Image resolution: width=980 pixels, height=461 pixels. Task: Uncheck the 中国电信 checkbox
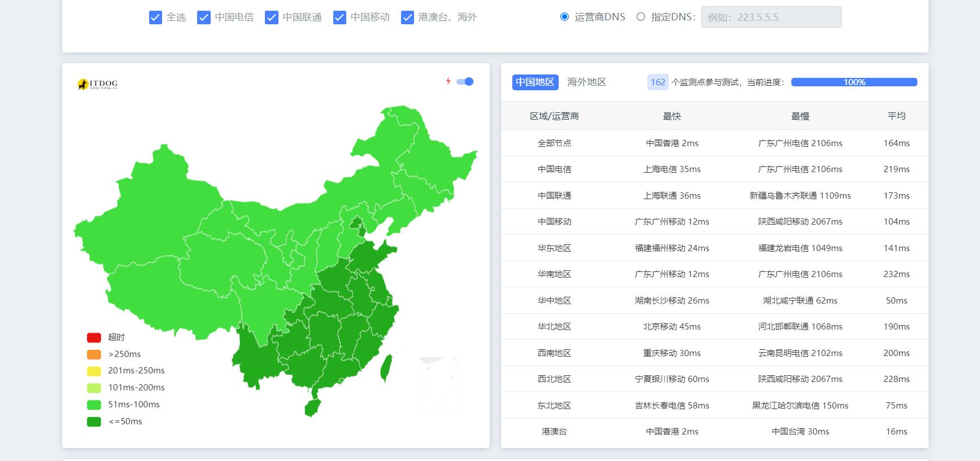(204, 17)
